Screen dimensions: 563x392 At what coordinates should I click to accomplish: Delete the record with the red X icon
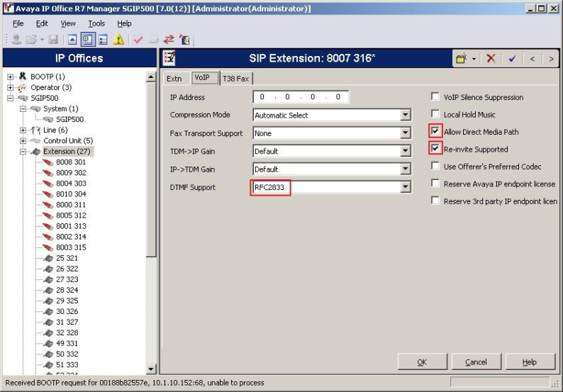coord(491,58)
